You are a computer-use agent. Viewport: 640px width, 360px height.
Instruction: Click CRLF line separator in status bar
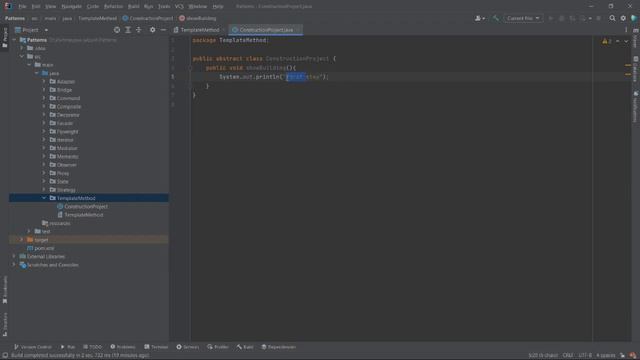pos(568,356)
